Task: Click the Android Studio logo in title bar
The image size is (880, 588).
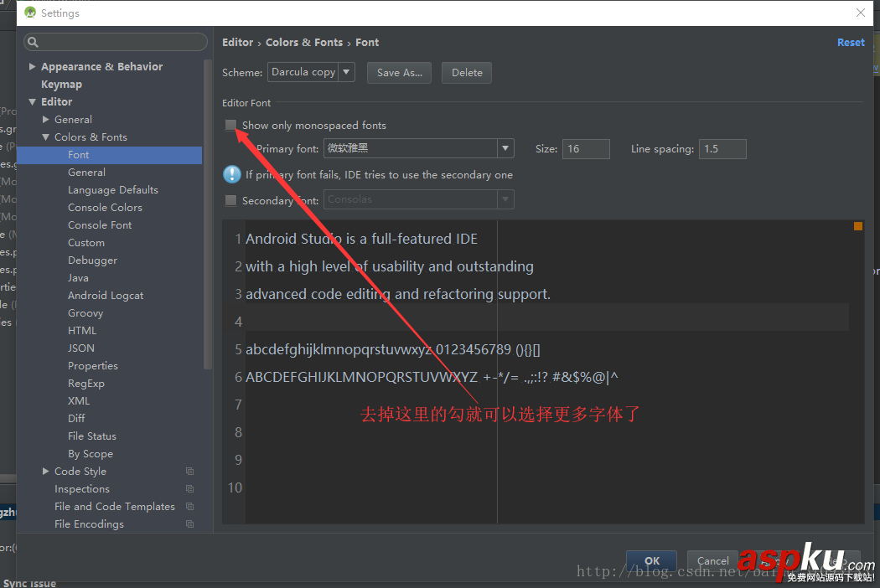Action: pyautogui.click(x=30, y=13)
